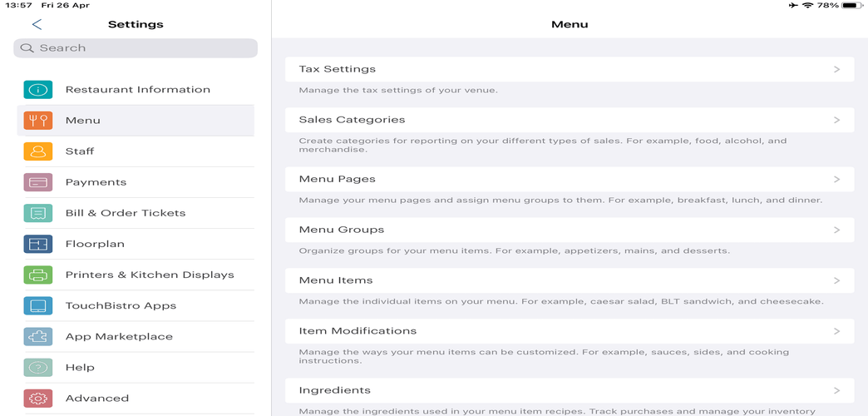868x416 pixels.
Task: Go back using the blue back arrow
Action: point(37,24)
